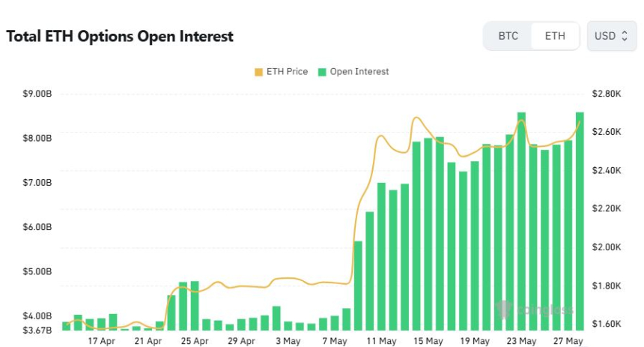Click the green Open Interest legend swatch
Screen dimensions: 644x347
click(x=322, y=73)
